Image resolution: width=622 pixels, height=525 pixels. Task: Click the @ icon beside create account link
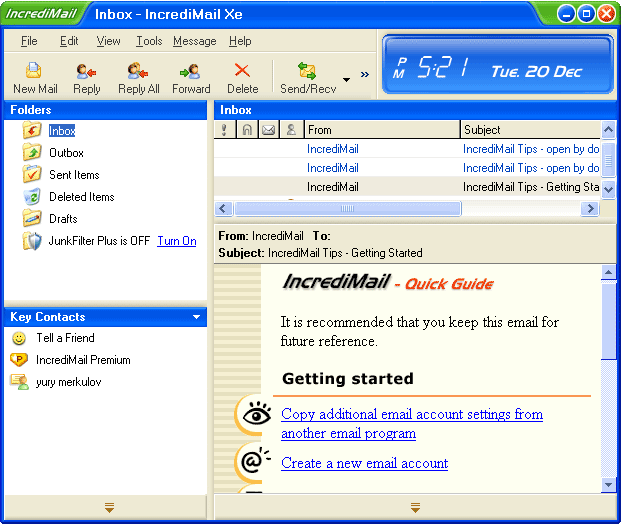[x=255, y=460]
